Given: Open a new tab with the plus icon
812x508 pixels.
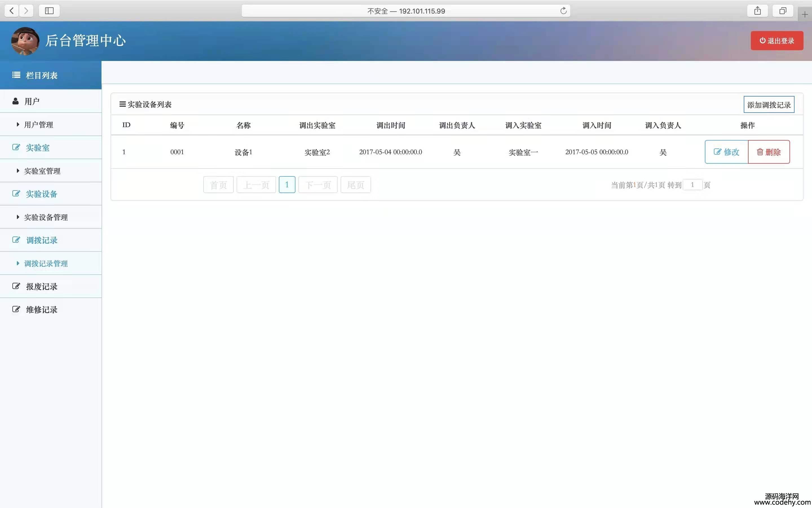Looking at the screenshot, I should [805, 14].
